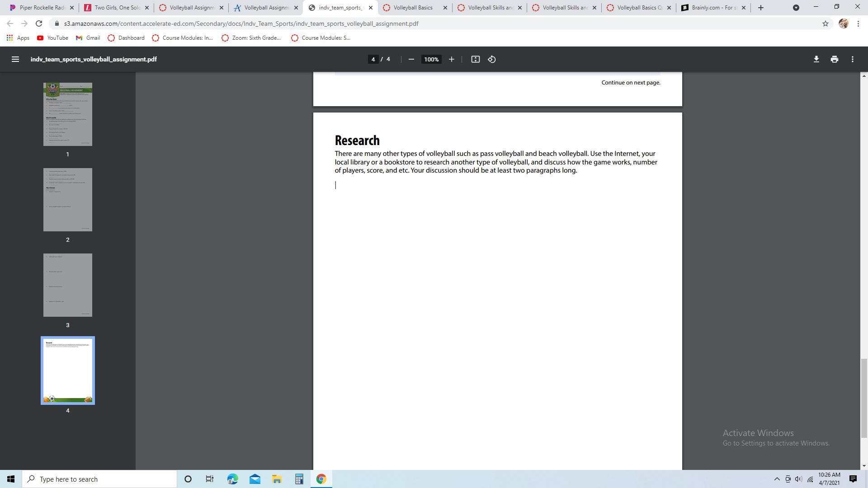Print the PDF document
The width and height of the screenshot is (868, 488).
point(834,59)
